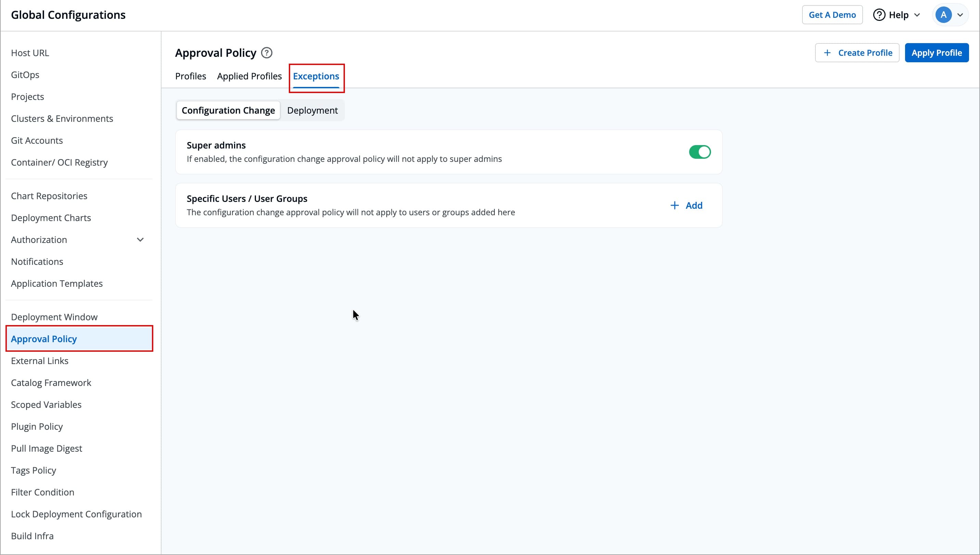Expand the Authorization sidebar section
This screenshot has height=555, width=980.
140,240
